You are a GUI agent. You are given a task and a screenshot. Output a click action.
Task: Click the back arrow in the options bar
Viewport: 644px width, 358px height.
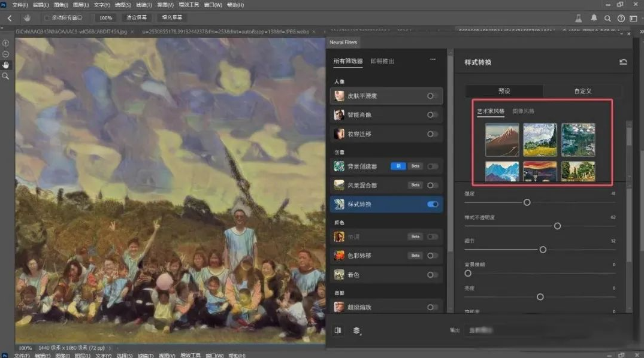coord(10,18)
